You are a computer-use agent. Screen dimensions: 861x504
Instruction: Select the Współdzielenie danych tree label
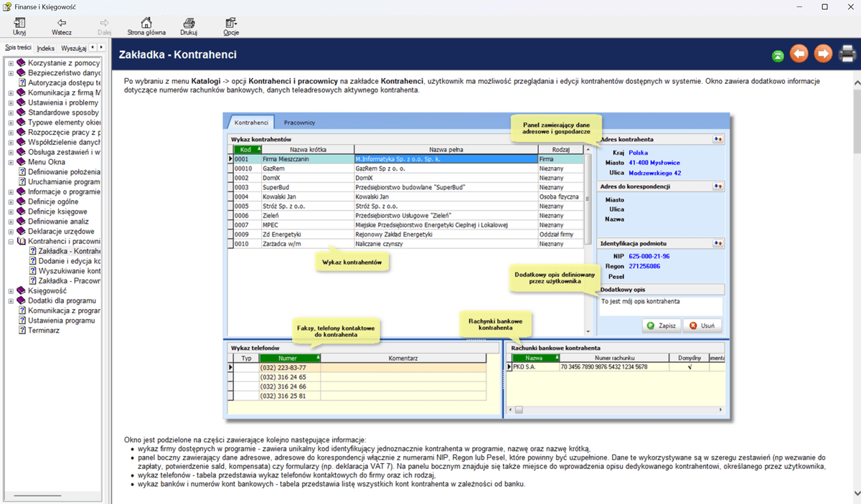coord(64,143)
